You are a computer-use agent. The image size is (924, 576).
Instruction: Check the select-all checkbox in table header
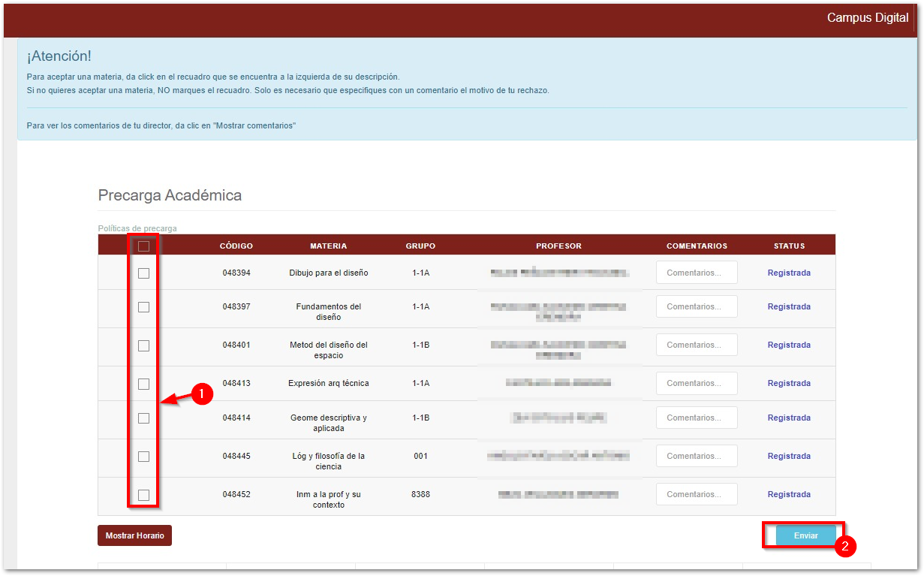pyautogui.click(x=143, y=246)
